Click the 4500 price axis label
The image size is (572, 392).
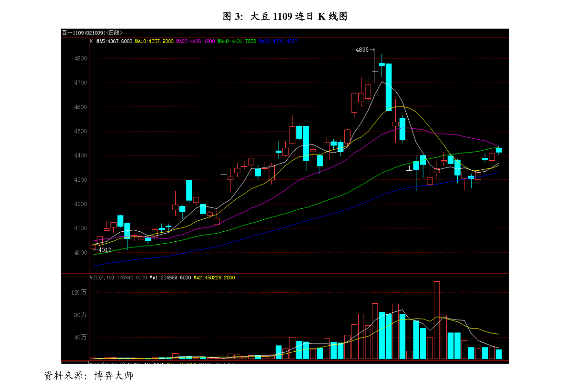pyautogui.click(x=81, y=131)
